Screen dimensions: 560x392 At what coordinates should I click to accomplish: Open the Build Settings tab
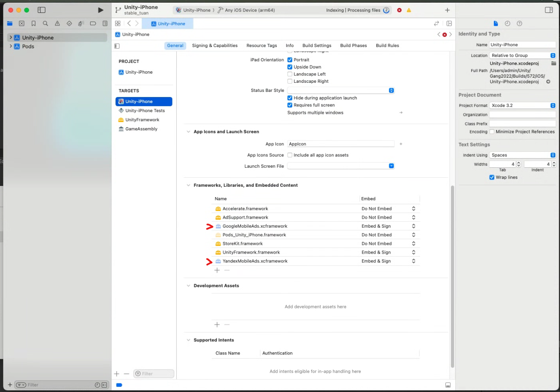317,46
